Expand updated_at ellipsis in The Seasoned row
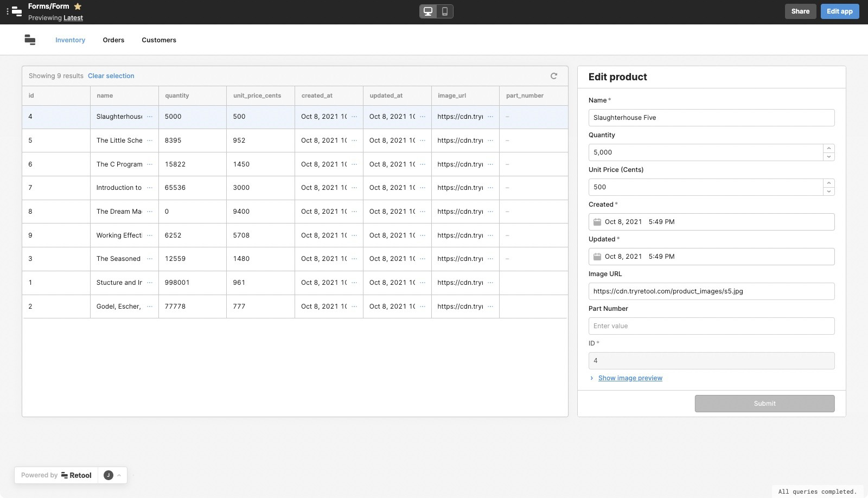Image resolution: width=868 pixels, height=498 pixels. point(423,259)
